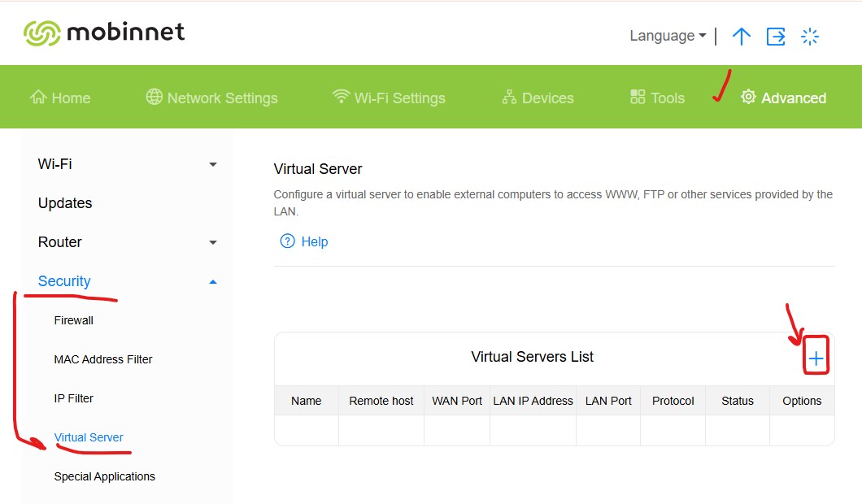The width and height of the screenshot is (862, 504).
Task: Open Firewall settings in sidebar
Action: coord(74,320)
